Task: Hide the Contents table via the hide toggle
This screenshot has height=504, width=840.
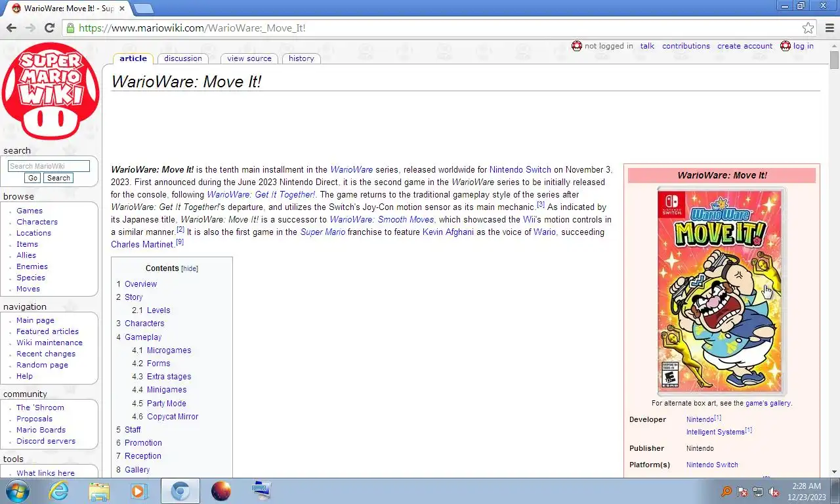Action: click(x=190, y=268)
